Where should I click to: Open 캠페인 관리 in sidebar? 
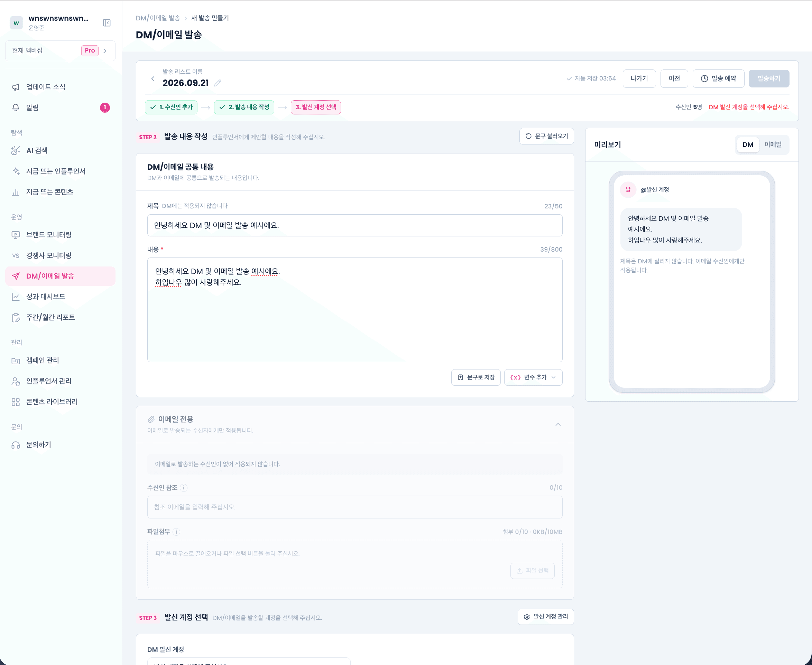(x=60, y=360)
